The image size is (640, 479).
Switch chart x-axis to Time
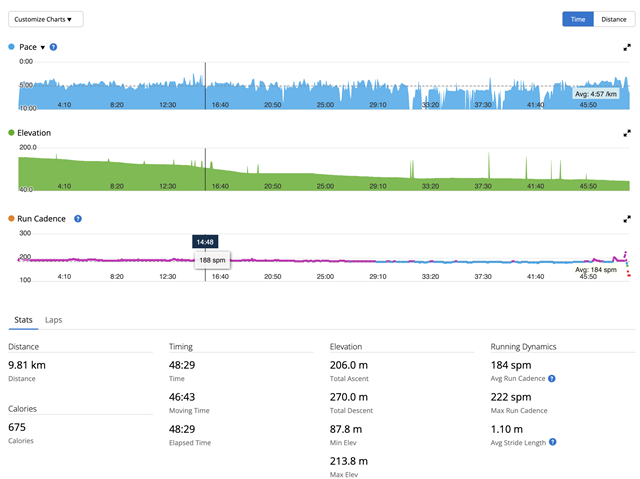pos(578,19)
